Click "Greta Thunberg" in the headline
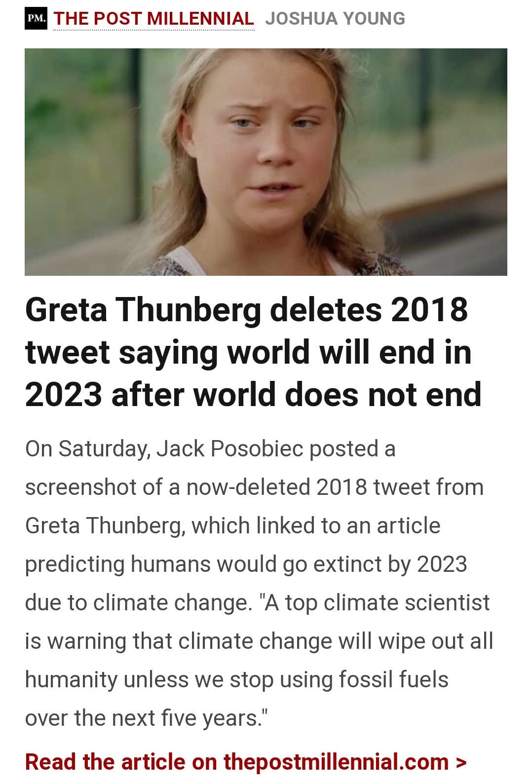Image resolution: width=532 pixels, height=784 pixels. 143,310
